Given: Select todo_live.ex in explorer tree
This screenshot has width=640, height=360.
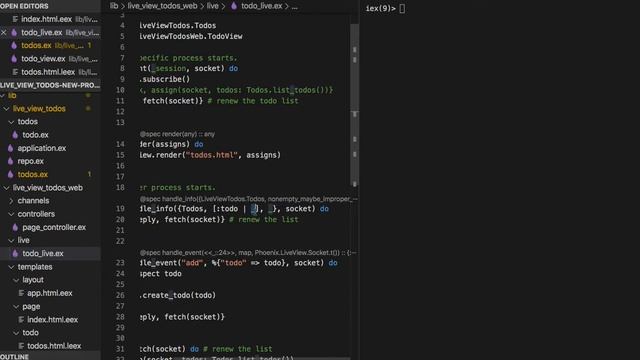Looking at the screenshot, I should [x=43, y=253].
